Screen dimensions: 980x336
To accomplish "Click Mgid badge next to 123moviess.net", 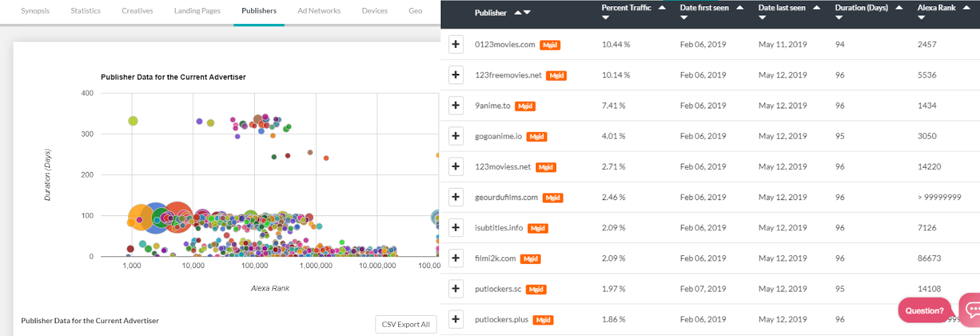I will tap(546, 168).
